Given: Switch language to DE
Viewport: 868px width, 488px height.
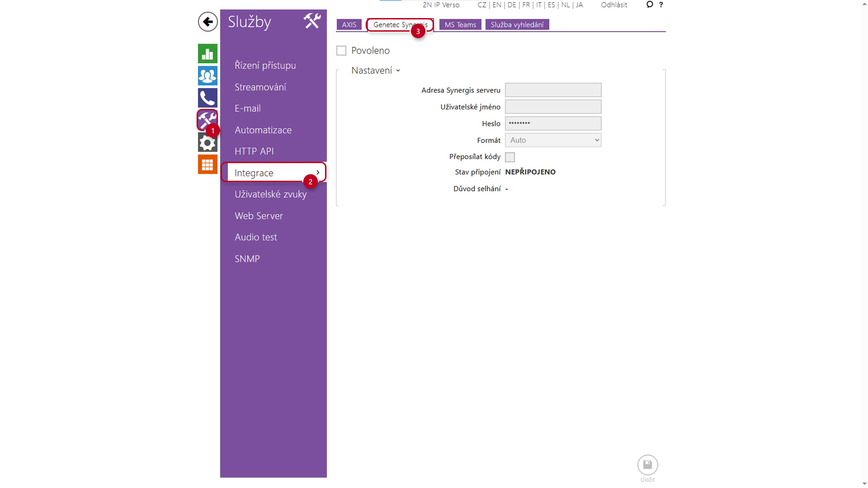Looking at the screenshot, I should click(x=512, y=5).
